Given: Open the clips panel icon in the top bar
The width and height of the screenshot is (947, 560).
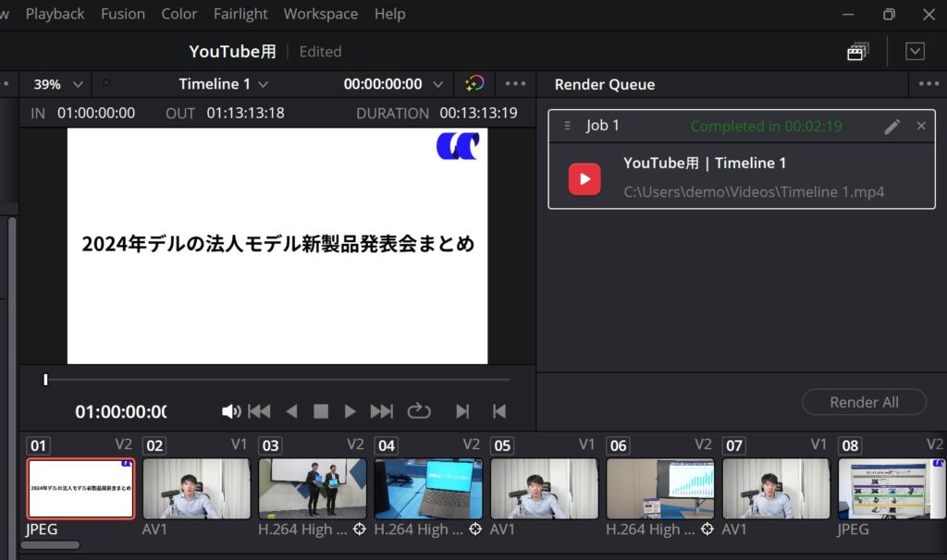Looking at the screenshot, I should coord(857,52).
